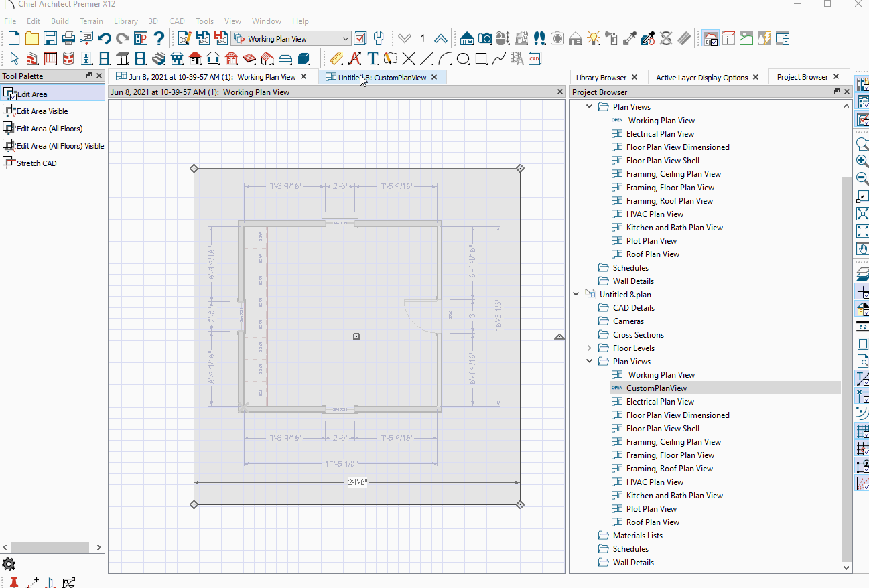The width and height of the screenshot is (869, 588).
Task: Expand the Floor Levels folder
Action: [x=589, y=348]
